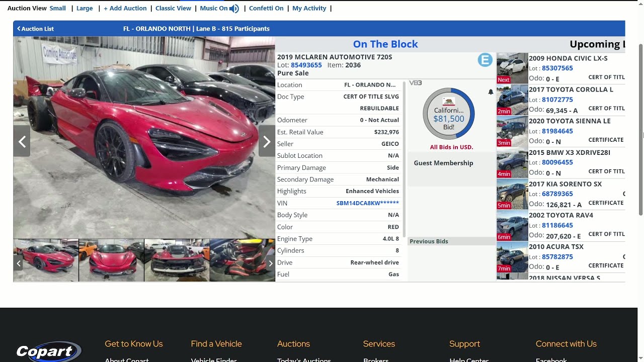Click Services footer heading
The width and height of the screenshot is (644, 362).
[x=379, y=344]
